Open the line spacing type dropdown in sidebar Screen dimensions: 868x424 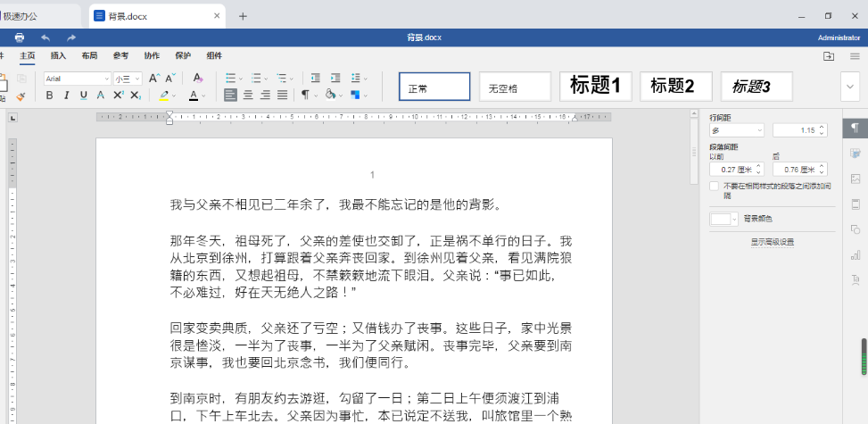(x=737, y=130)
